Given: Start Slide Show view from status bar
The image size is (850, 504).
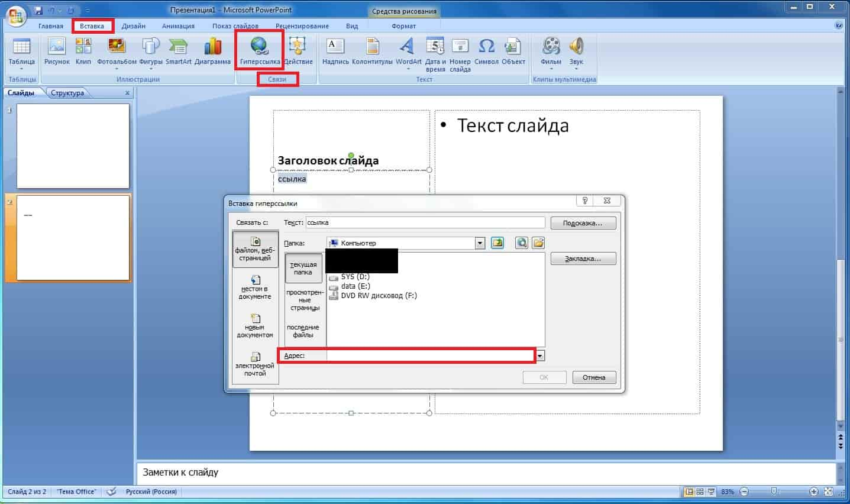Looking at the screenshot, I should click(712, 492).
